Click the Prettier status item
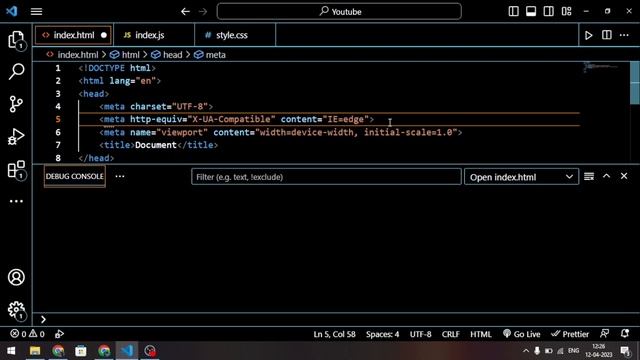The height and width of the screenshot is (360, 640). [x=570, y=334]
